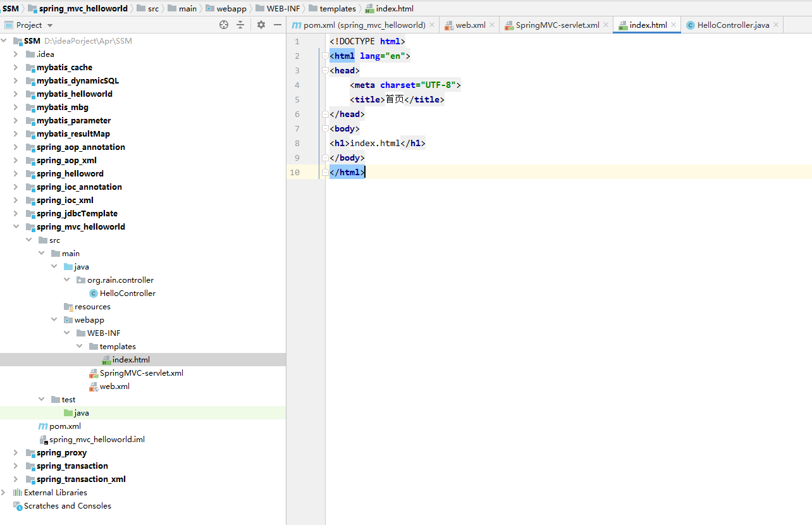Expand External Libraries

(4, 492)
